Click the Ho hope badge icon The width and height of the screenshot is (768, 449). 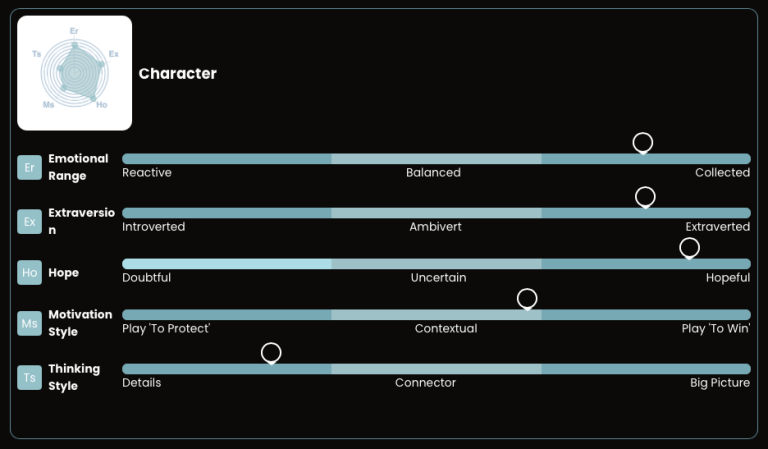(29, 272)
